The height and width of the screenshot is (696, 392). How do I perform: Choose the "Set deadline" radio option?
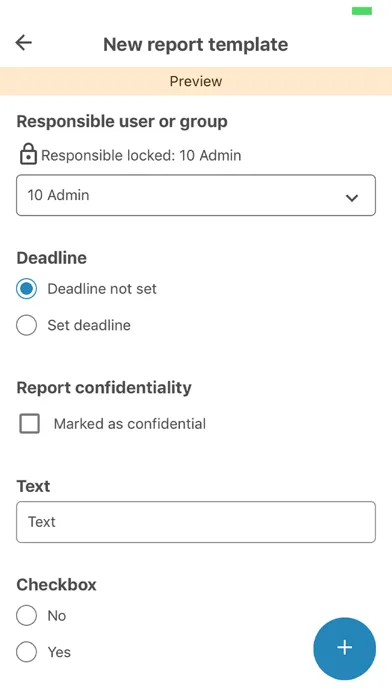coord(26,325)
